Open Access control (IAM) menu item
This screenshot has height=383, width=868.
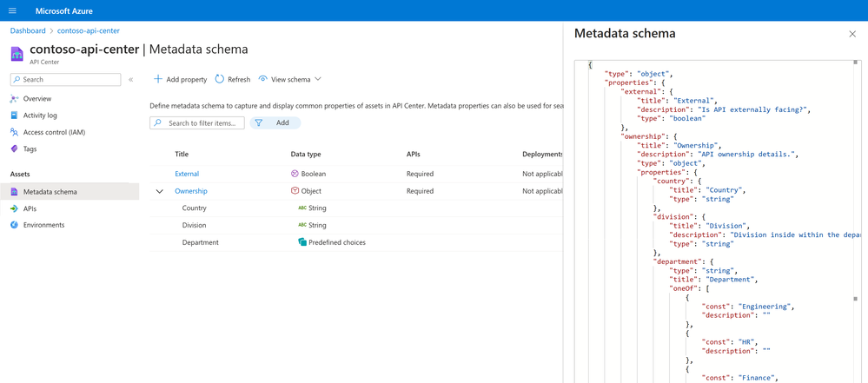pos(54,132)
